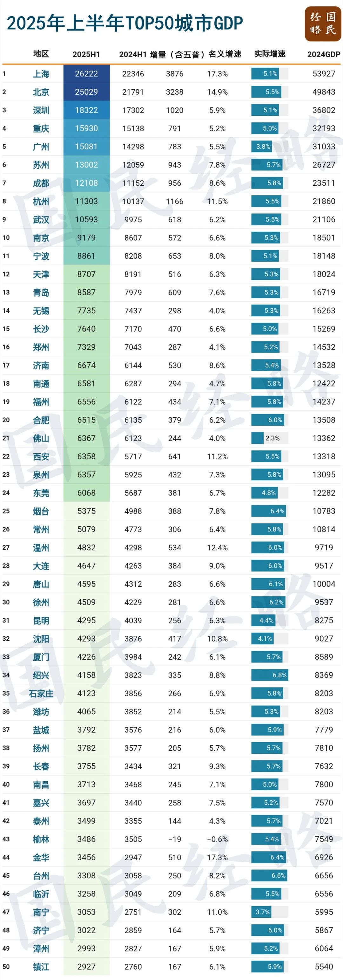Select the 2024GDP column header

[x=324, y=54]
